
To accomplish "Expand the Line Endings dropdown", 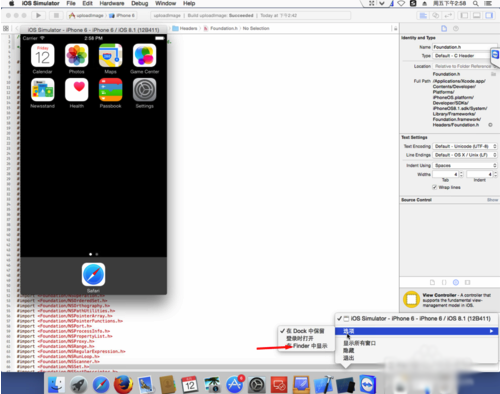I will pyautogui.click(x=465, y=155).
